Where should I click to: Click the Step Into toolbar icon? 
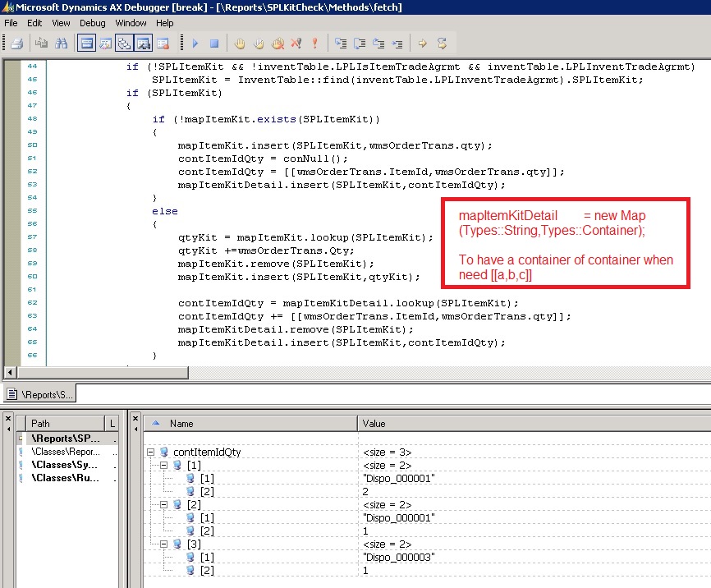341,44
